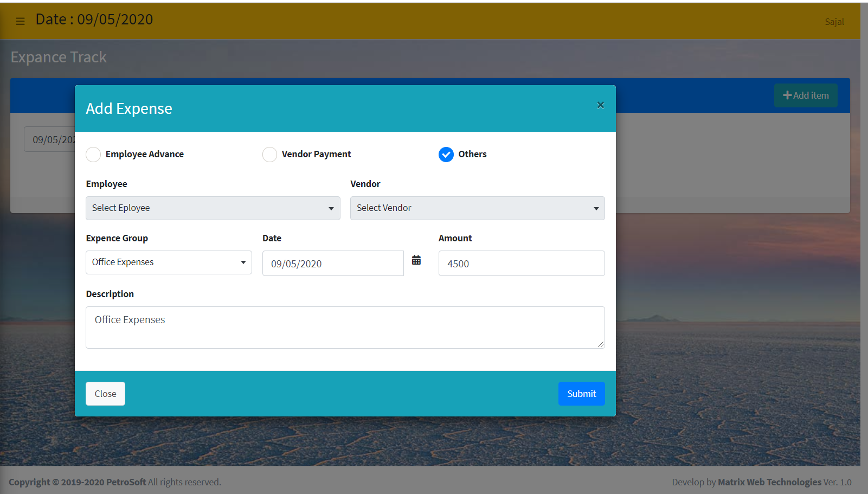
Task: Click the calendar icon beside Date
Action: pyautogui.click(x=416, y=260)
